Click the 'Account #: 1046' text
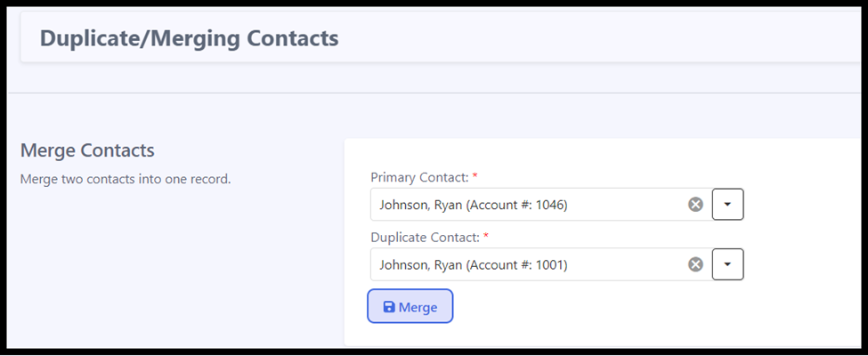The image size is (868, 356). click(516, 205)
